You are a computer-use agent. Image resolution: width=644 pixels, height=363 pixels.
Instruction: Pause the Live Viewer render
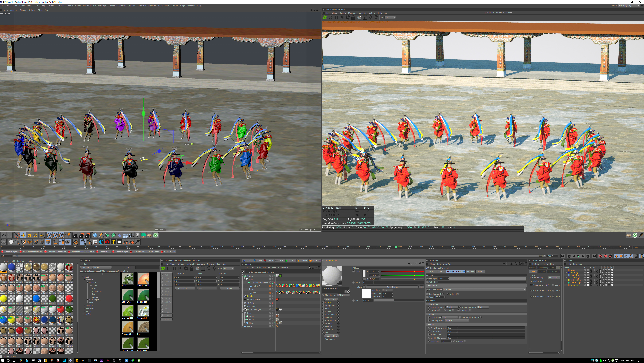point(336,17)
